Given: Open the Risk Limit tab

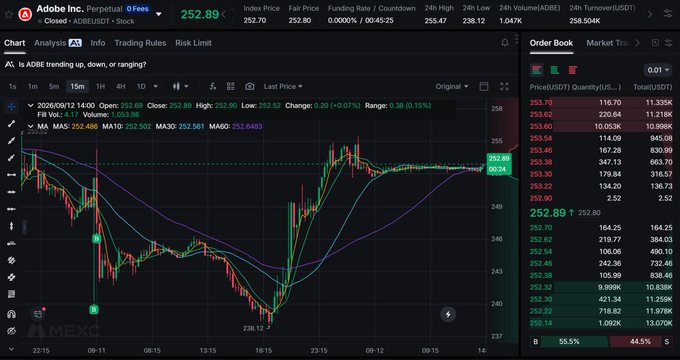Looking at the screenshot, I should tap(193, 43).
